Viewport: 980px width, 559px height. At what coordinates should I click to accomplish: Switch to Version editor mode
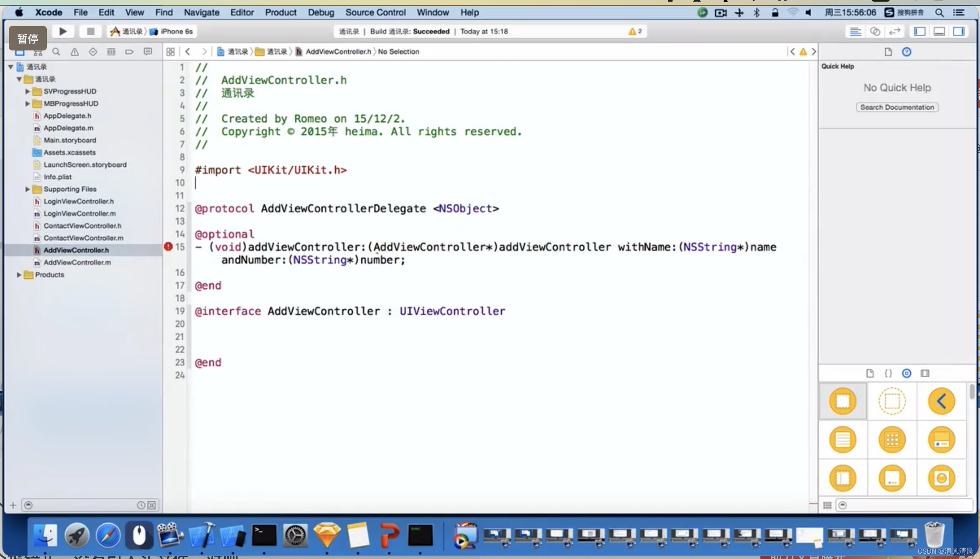pos(895,31)
